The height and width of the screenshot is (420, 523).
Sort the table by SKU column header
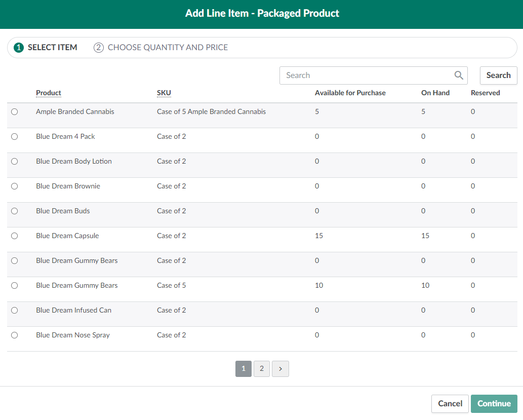coord(164,93)
